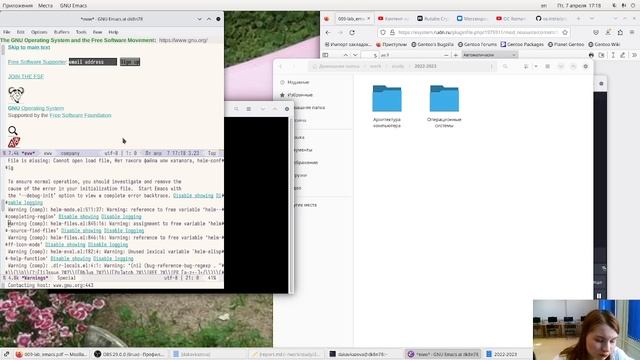Viewport: 640px width, 360px height.
Task: Open the Операционные системы folder
Action: (x=444, y=107)
